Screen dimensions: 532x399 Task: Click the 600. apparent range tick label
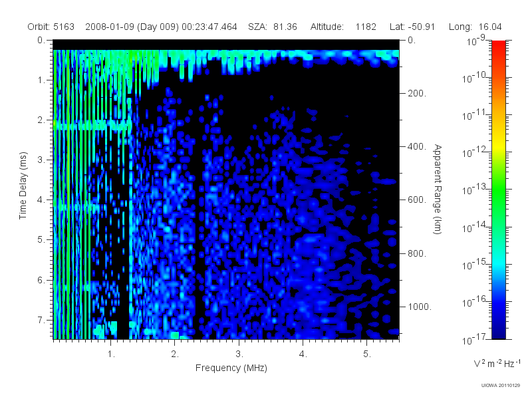click(417, 200)
